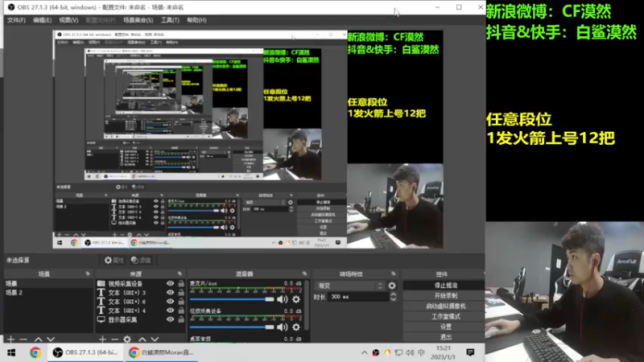This screenshot has width=644, height=362.
Task: Click the network icon in system tray
Action: (x=398, y=352)
